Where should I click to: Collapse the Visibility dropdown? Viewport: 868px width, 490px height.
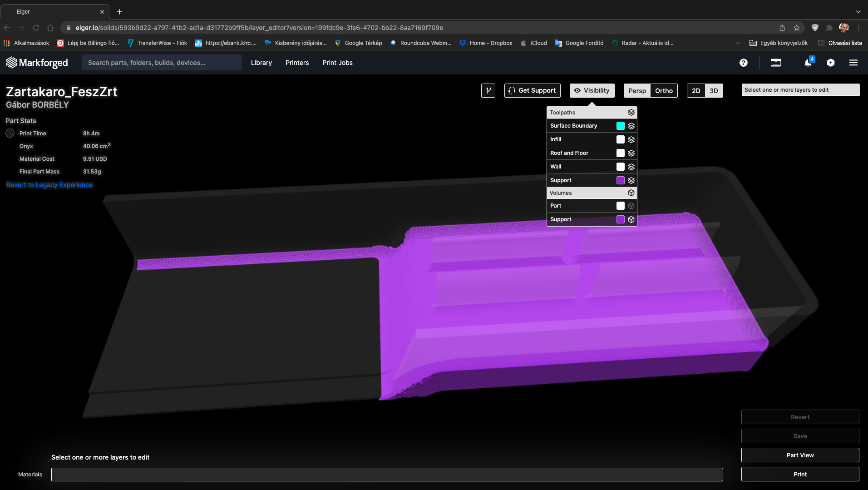pyautogui.click(x=592, y=90)
